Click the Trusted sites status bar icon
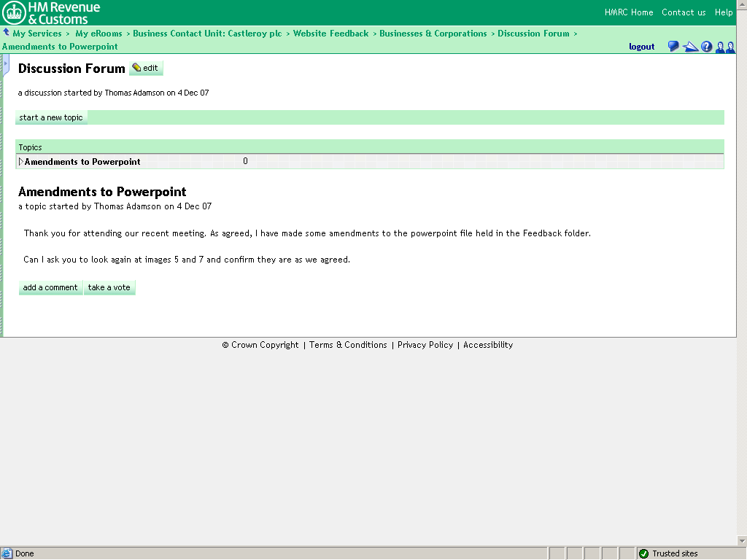This screenshot has height=560, width=747. tap(643, 553)
